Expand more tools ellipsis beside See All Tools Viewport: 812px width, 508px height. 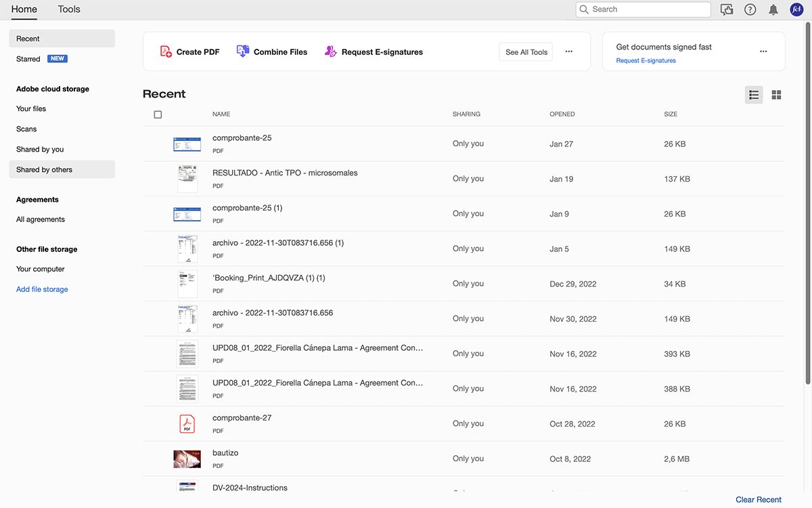pyautogui.click(x=569, y=51)
